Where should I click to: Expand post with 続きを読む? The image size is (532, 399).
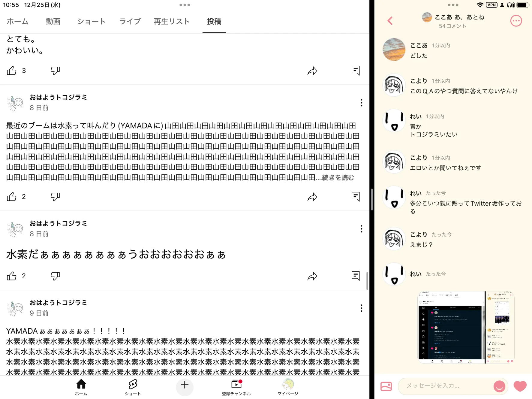[x=338, y=178]
